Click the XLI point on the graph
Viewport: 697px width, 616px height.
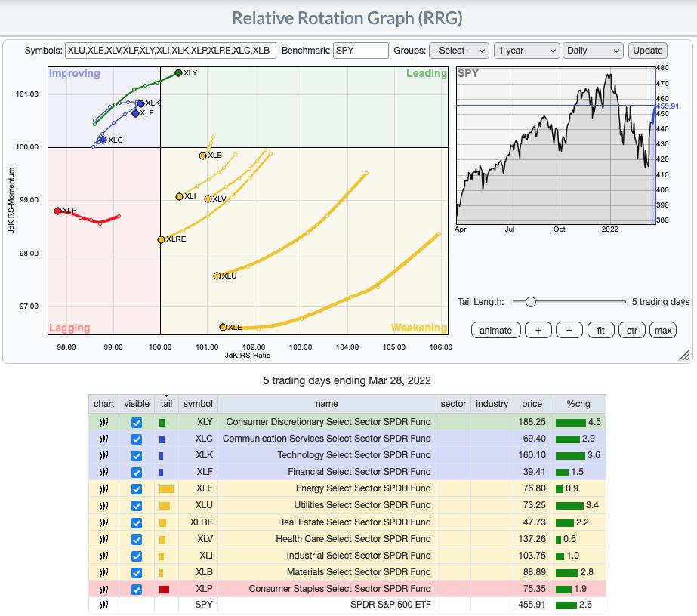[179, 196]
